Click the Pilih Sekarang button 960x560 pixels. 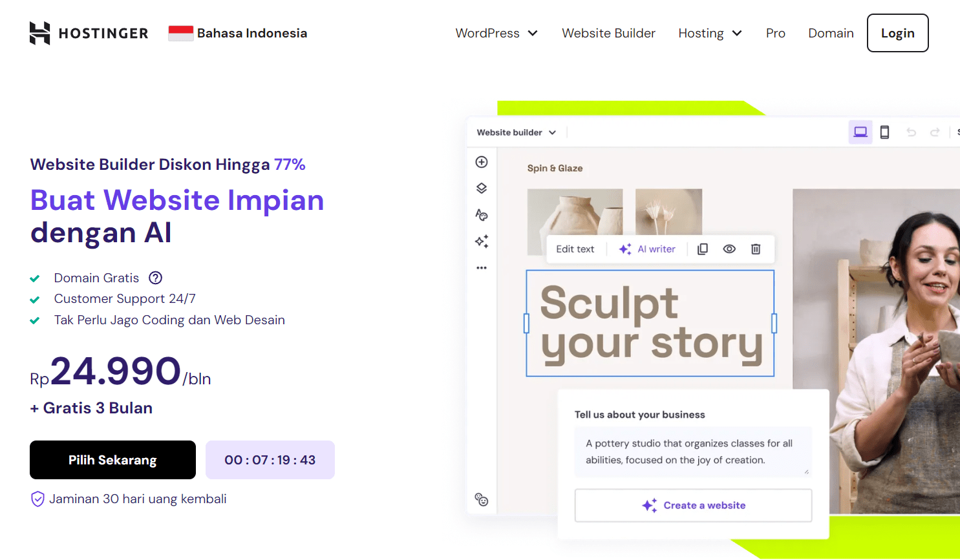pos(112,460)
